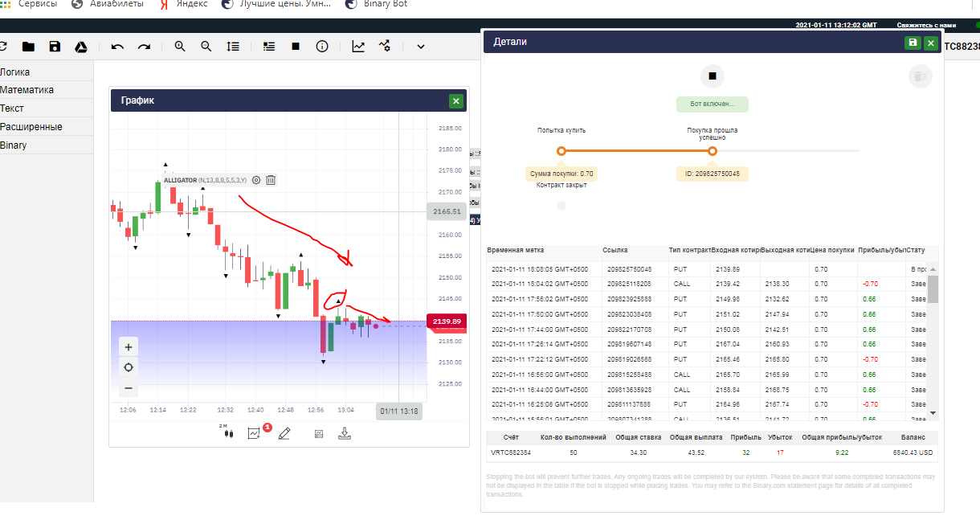Screen dimensions: 980x520
Task: Open the Google Drive integration icon
Action: tap(81, 47)
